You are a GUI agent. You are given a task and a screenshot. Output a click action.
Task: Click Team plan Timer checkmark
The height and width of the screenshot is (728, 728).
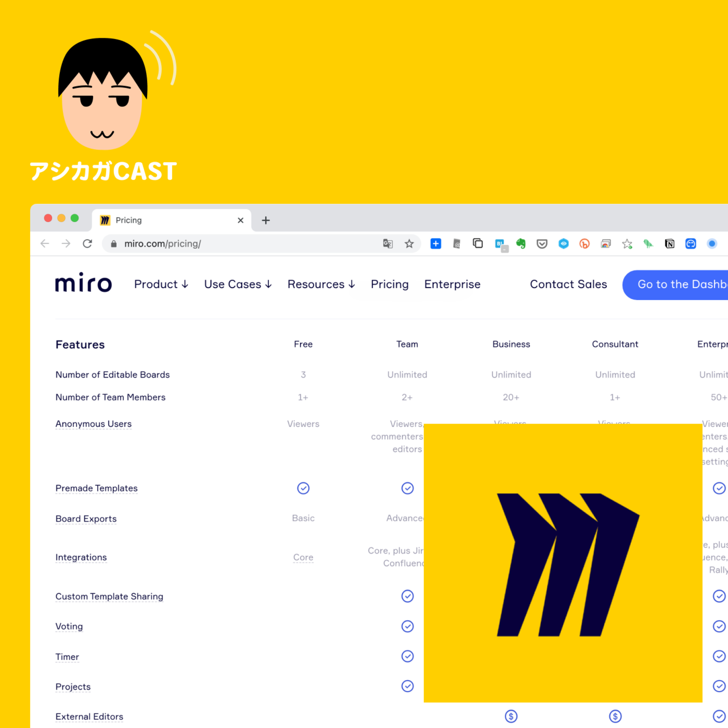coord(407,656)
